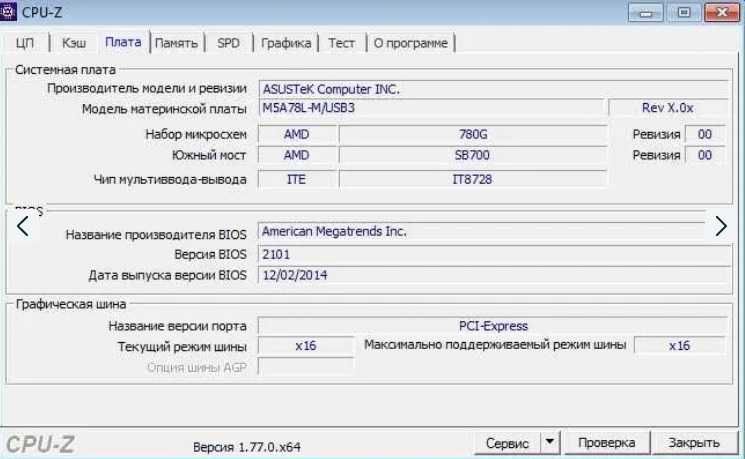
Task: Click the maximum supported x16 value
Action: point(679,346)
